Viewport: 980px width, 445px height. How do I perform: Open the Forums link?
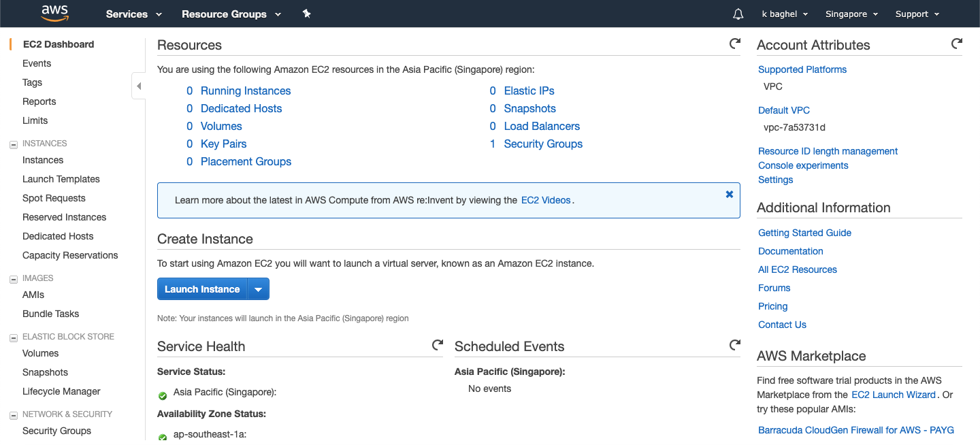click(774, 288)
